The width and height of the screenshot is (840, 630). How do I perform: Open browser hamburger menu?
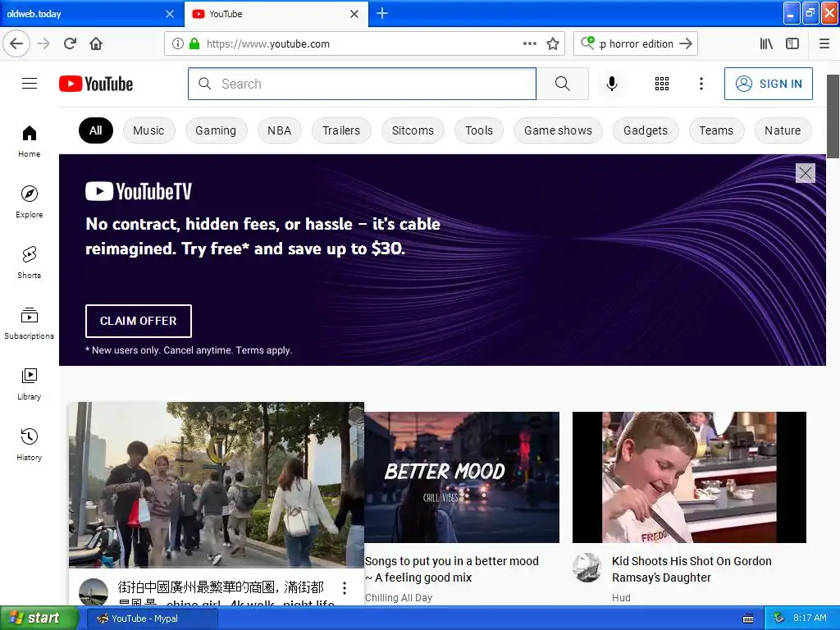pos(824,44)
